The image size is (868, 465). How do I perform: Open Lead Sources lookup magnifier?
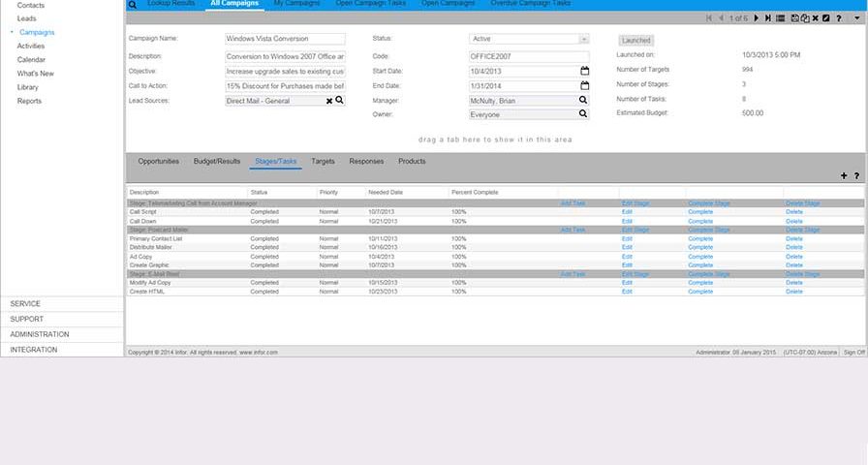pyautogui.click(x=339, y=100)
